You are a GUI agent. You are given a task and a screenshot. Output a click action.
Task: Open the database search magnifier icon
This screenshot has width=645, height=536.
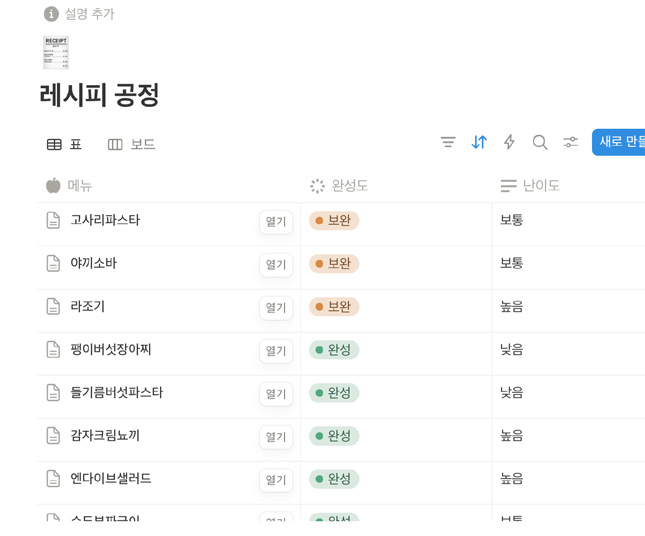[x=540, y=143]
